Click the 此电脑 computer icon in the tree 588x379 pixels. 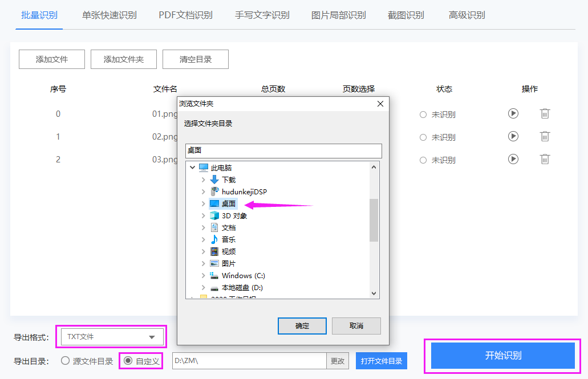click(x=203, y=167)
